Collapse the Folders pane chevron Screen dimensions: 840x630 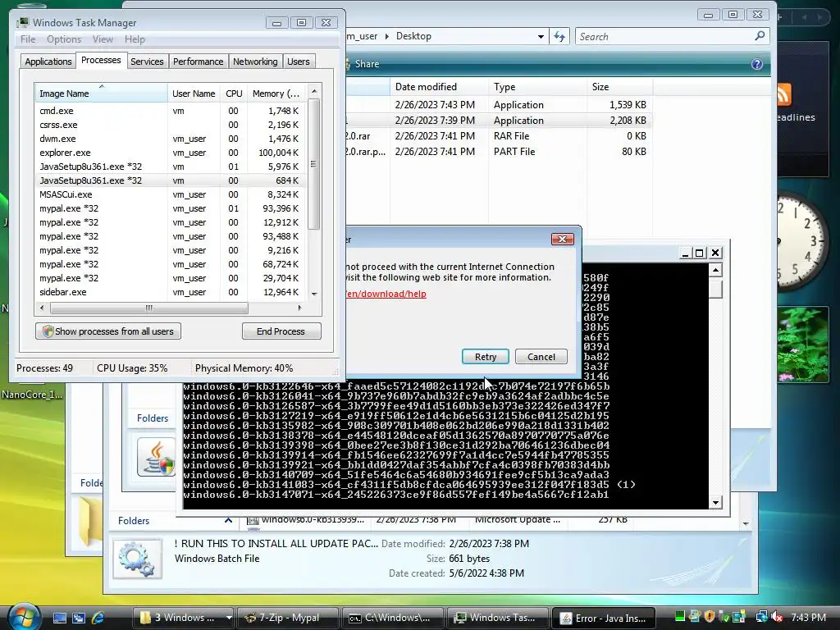point(228,520)
